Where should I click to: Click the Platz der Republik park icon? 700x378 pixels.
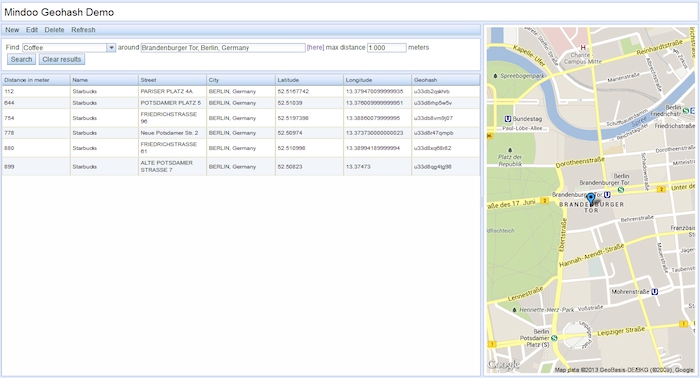coord(510,150)
